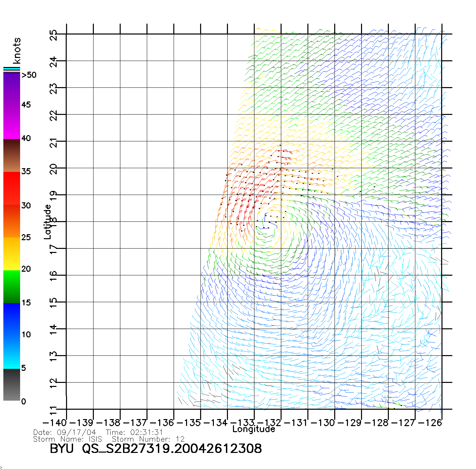476x469 pixels.
Task: Click the 'Storm Name: ISIS' text
Action: [x=67, y=439]
